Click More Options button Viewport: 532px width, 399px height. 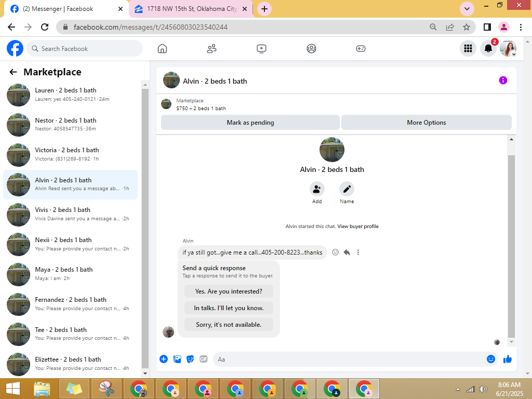427,123
